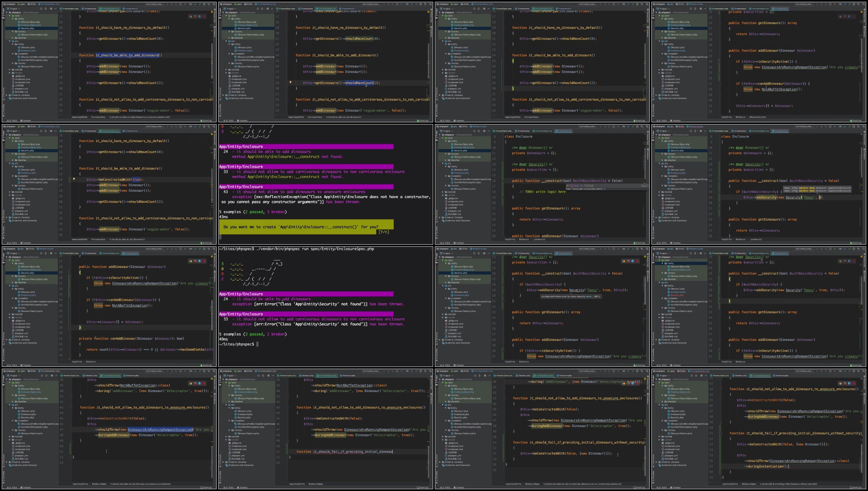Viewport: 868px width, 491px height.
Task: Expand the vendor folder in the duringInstantiation frame
Action: [x=659, y=440]
